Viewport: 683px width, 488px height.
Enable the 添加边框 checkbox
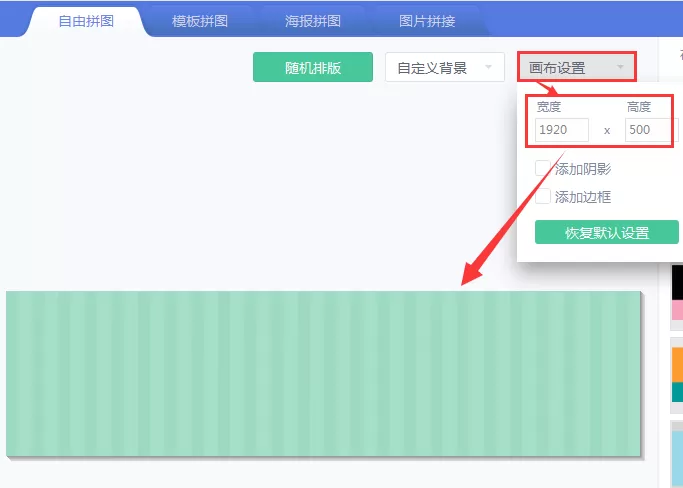[x=543, y=197]
